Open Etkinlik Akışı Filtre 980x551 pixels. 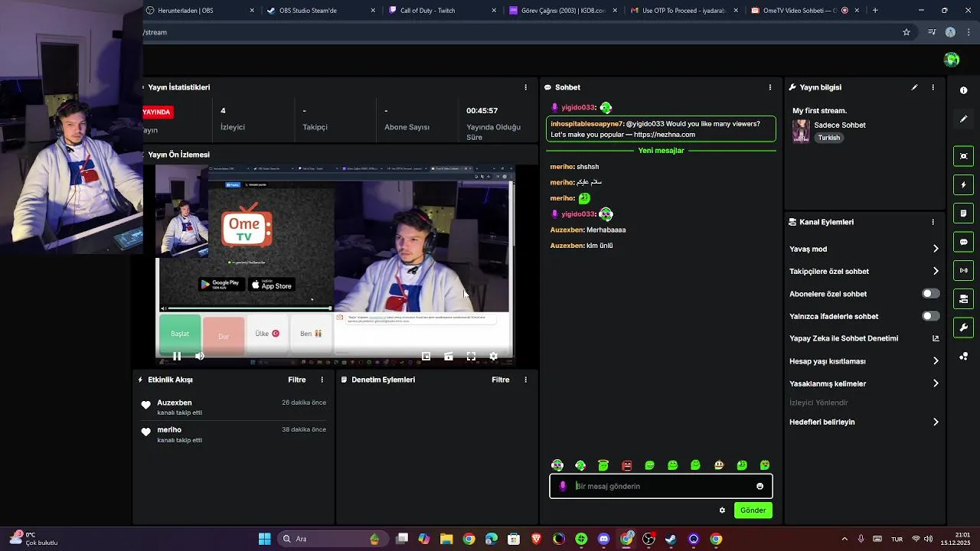297,380
